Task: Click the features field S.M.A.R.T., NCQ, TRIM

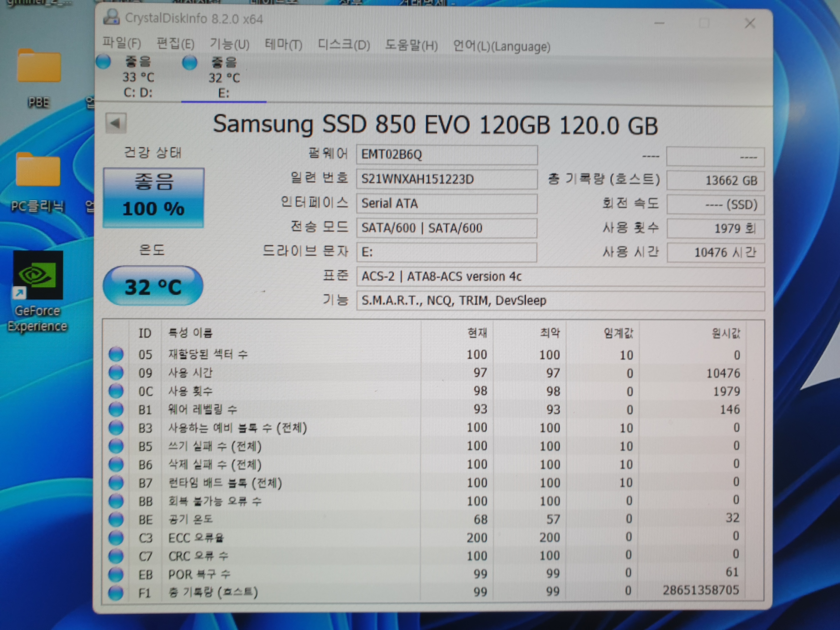Action: 560,301
